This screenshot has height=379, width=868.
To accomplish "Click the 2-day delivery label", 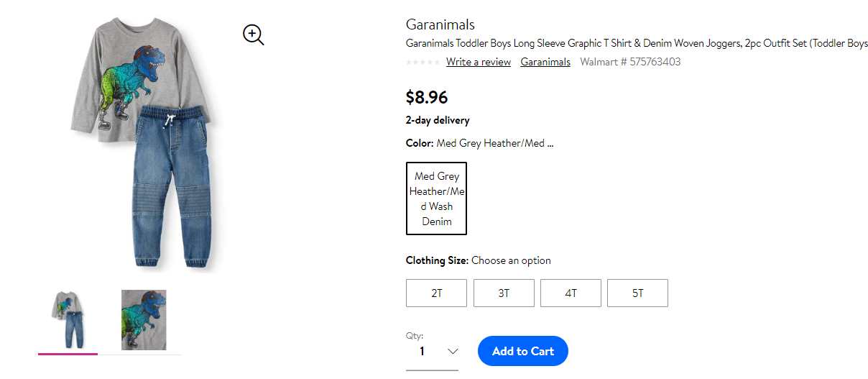I will click(438, 120).
